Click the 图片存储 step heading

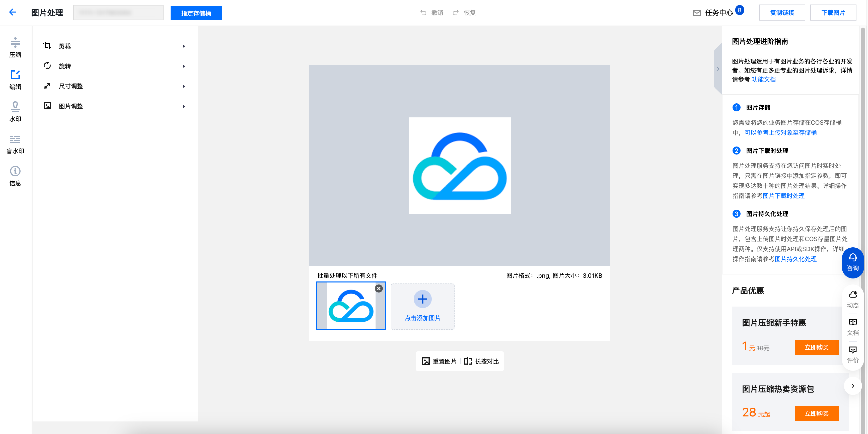point(758,107)
